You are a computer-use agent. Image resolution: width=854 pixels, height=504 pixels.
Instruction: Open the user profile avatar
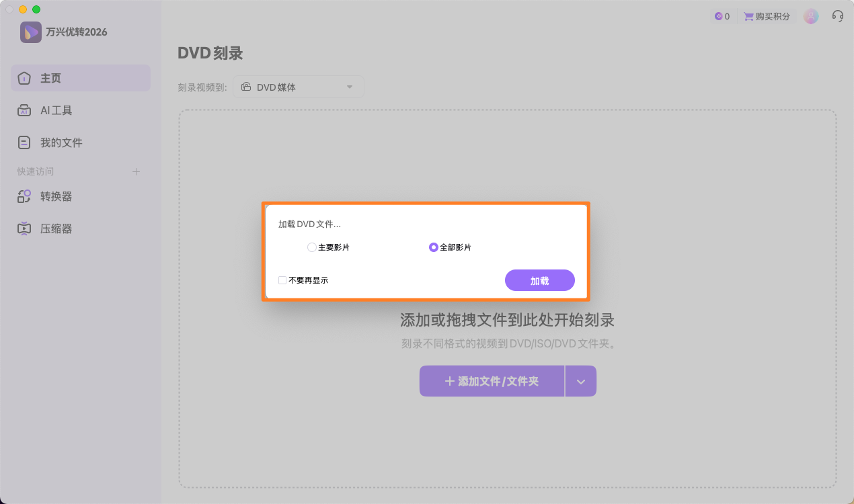[x=810, y=15]
